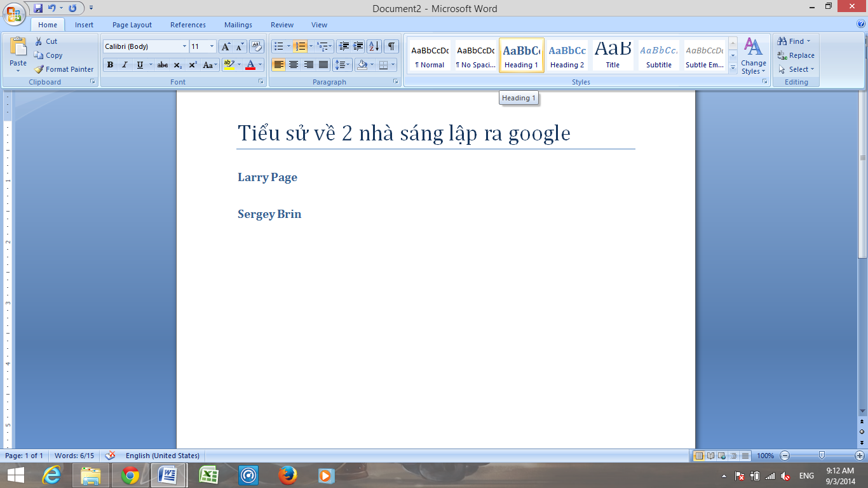Open Internet Explorer from taskbar
Screen dimensions: 868x488
(x=51, y=475)
